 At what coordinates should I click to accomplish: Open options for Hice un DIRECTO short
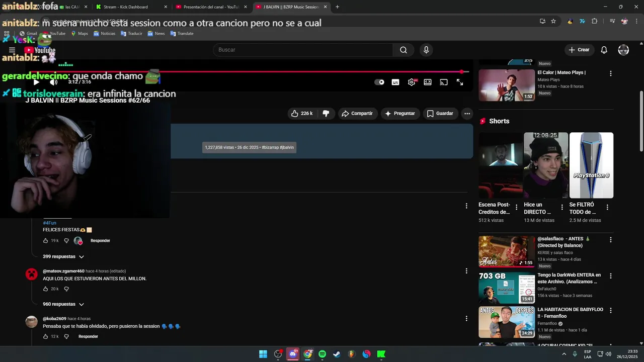(x=561, y=207)
